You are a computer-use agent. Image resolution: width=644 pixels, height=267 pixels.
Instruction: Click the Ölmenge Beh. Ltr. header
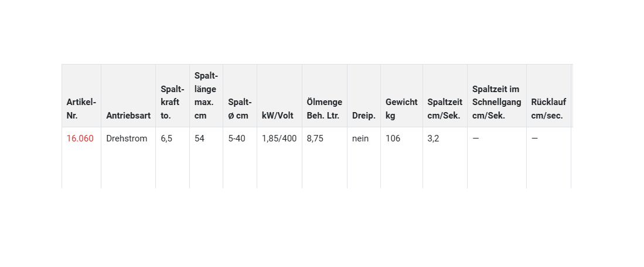(x=324, y=109)
